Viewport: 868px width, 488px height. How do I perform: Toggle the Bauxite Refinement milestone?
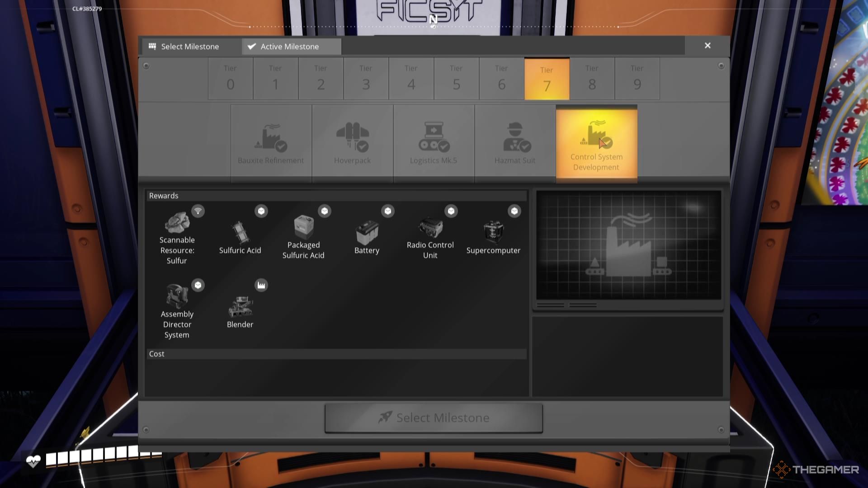[x=271, y=141]
